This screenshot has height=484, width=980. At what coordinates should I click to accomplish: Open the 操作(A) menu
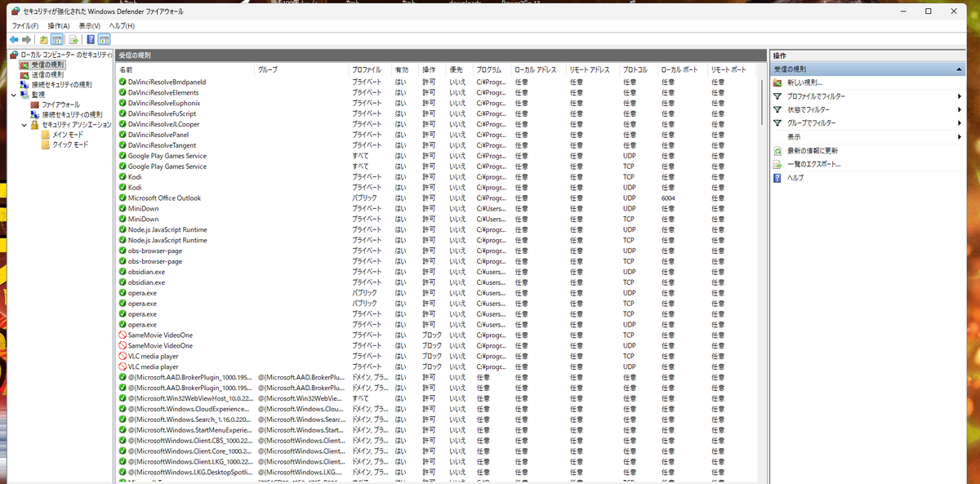pos(59,26)
